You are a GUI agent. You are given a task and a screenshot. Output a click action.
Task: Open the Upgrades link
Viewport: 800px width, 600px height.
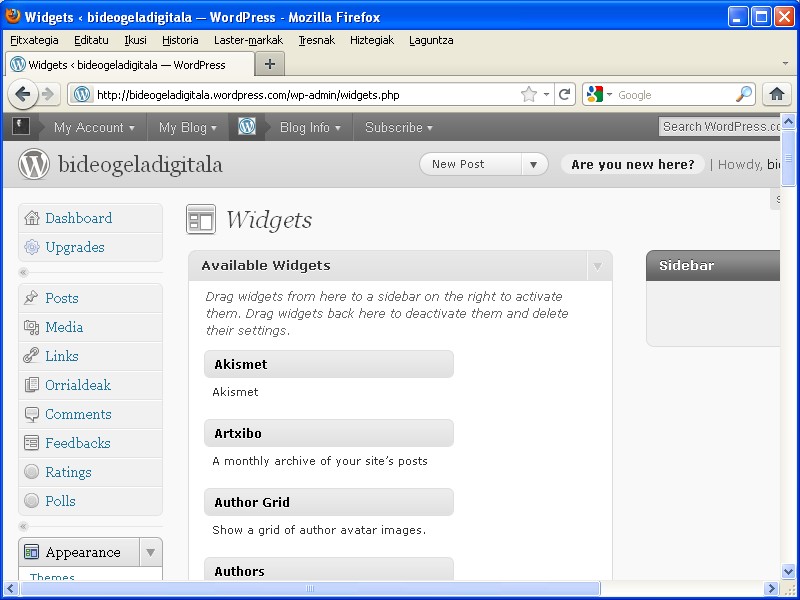tap(74, 247)
